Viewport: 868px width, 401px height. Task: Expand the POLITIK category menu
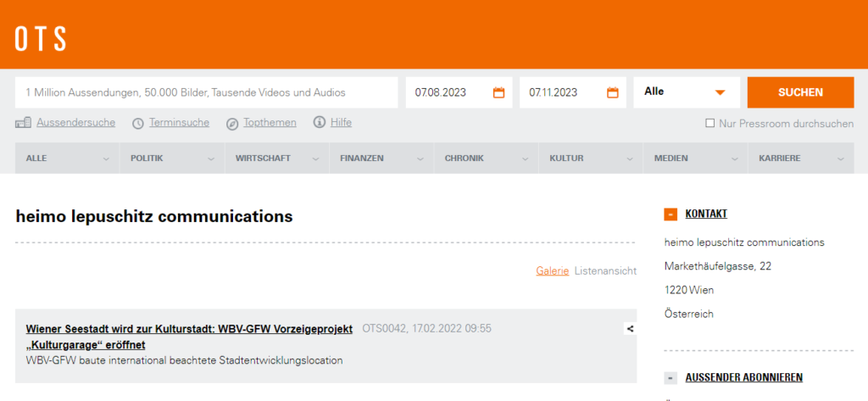pyautogui.click(x=172, y=159)
